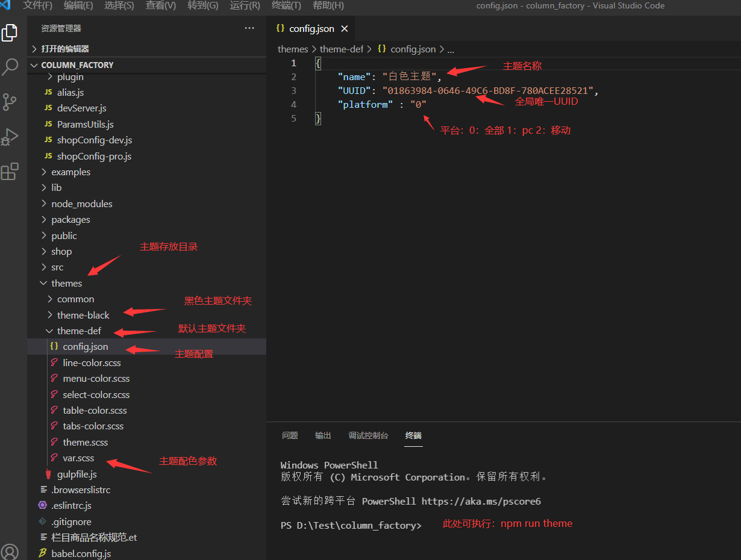
Task: Open the 文件(F) menu
Action: coord(37,5)
